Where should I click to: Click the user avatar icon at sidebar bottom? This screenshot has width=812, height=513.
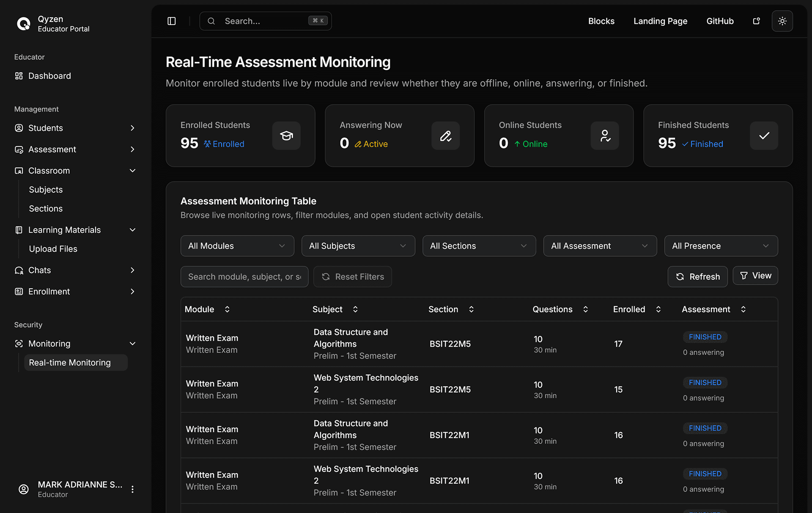[x=24, y=489]
